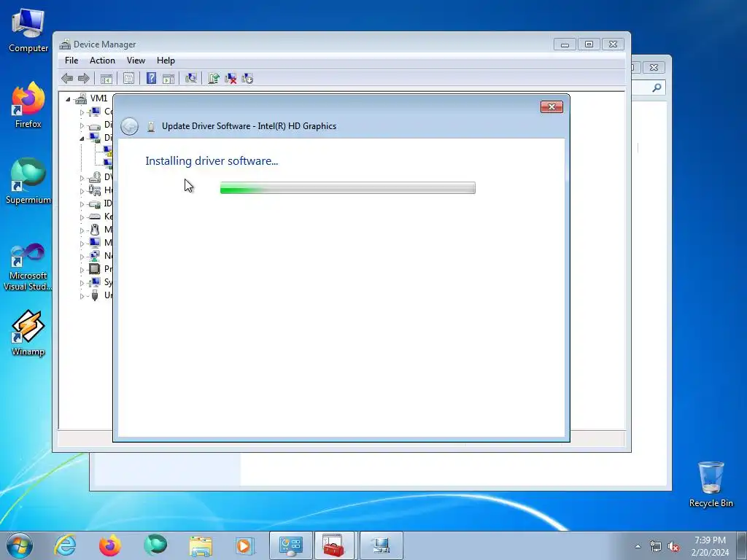This screenshot has width=747, height=560.
Task: Click the round back button in driver wizard
Action: pos(130,126)
